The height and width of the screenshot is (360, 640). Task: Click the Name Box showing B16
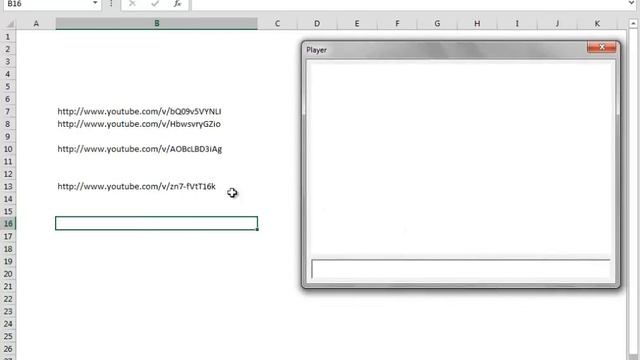pyautogui.click(x=47, y=4)
